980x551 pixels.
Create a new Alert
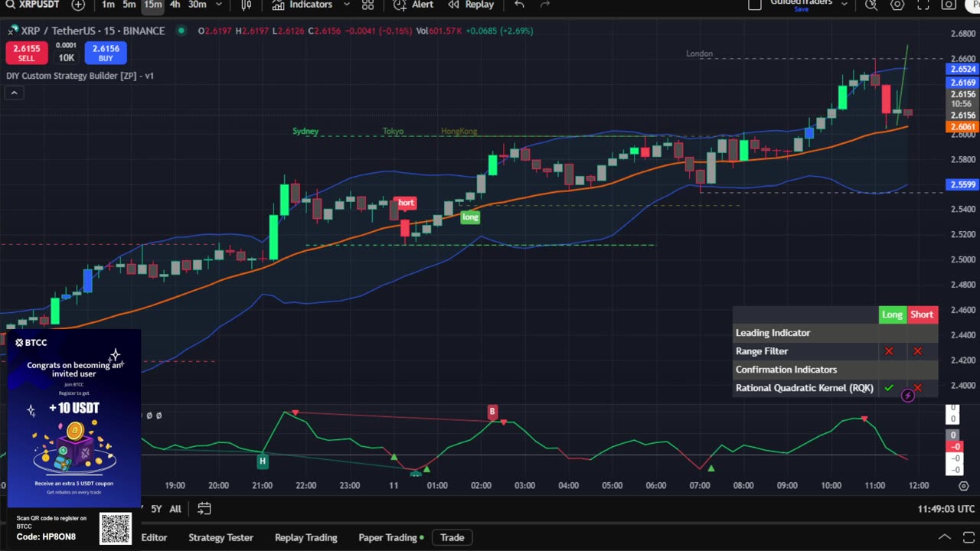pos(413,5)
